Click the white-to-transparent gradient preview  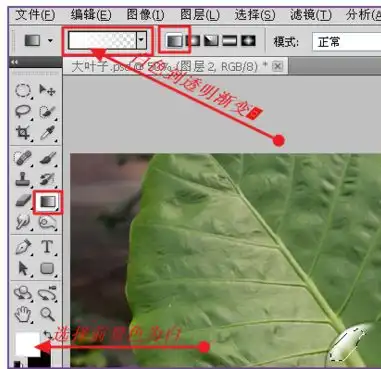(102, 40)
